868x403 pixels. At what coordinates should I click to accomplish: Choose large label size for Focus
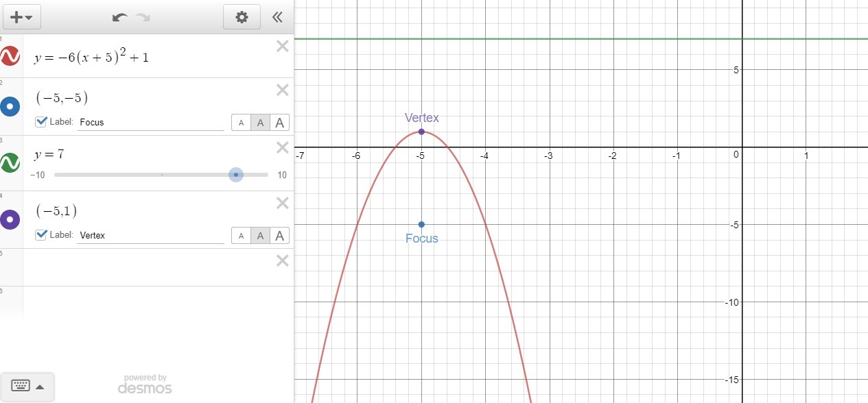279,123
